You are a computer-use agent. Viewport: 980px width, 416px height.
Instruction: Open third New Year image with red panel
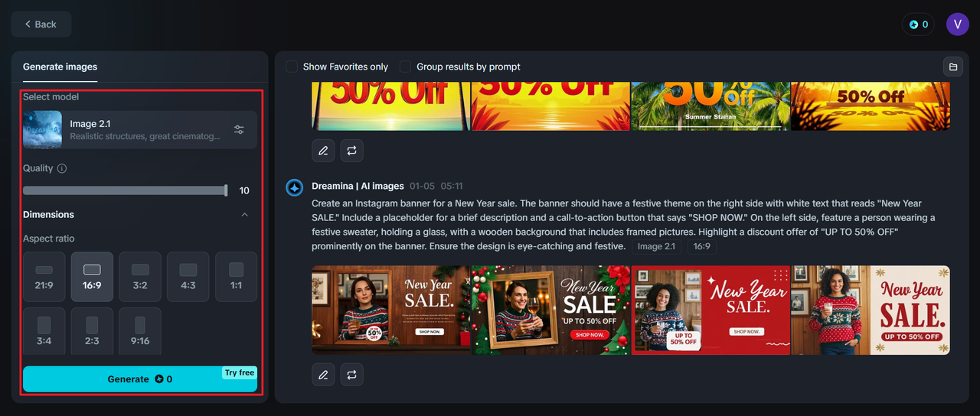click(x=710, y=310)
